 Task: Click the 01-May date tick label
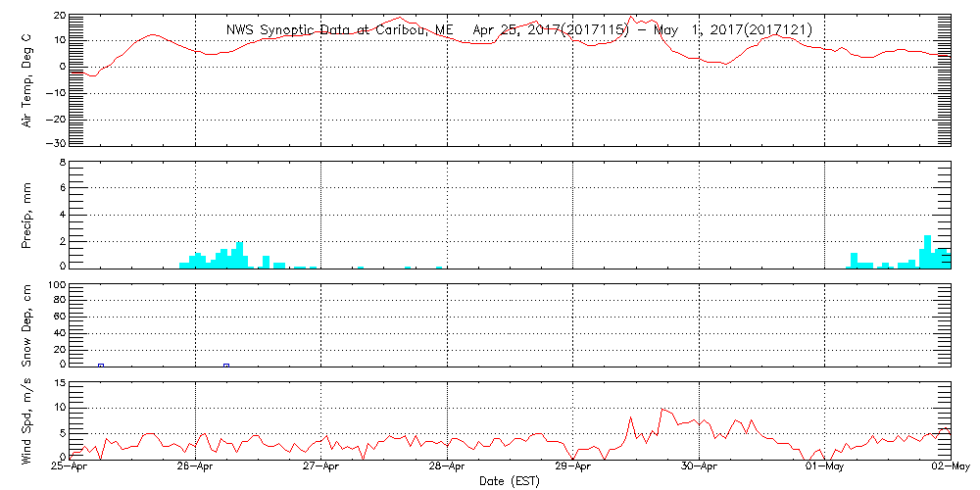tap(824, 467)
